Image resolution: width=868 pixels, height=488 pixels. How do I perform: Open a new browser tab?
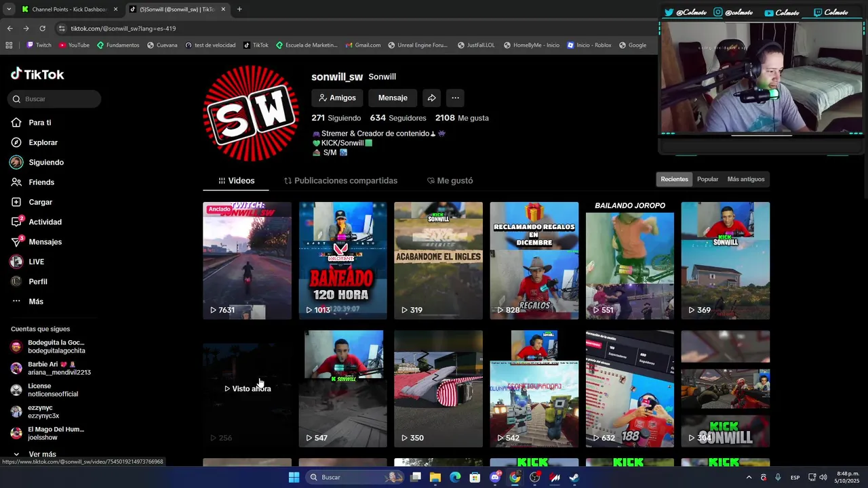tap(239, 9)
